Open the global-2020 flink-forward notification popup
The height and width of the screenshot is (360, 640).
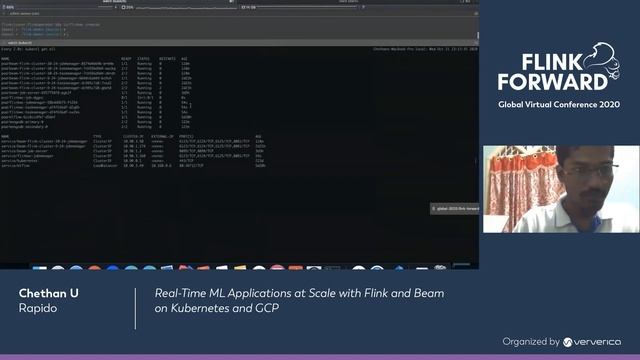455,209
